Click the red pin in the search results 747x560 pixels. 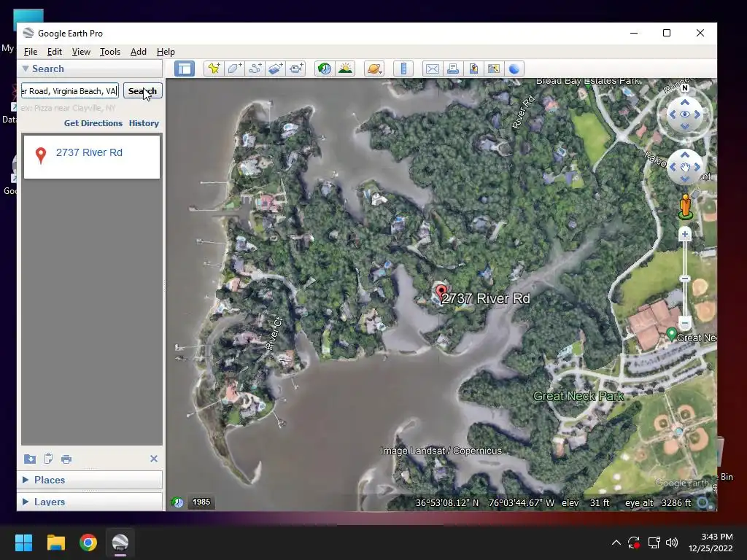point(41,155)
